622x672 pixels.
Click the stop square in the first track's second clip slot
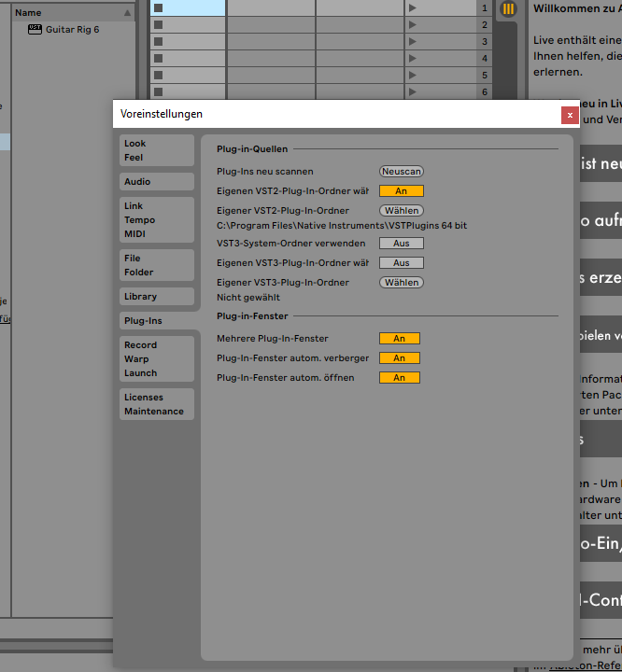tap(159, 24)
